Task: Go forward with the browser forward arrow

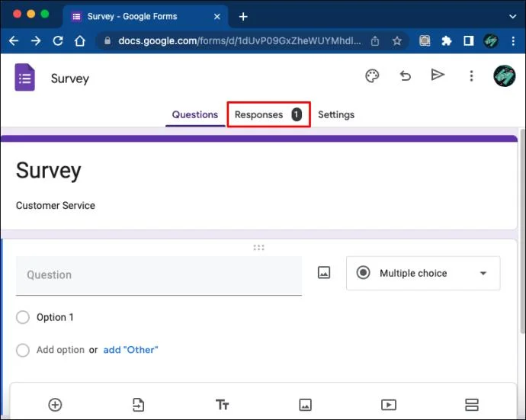Action: click(36, 41)
